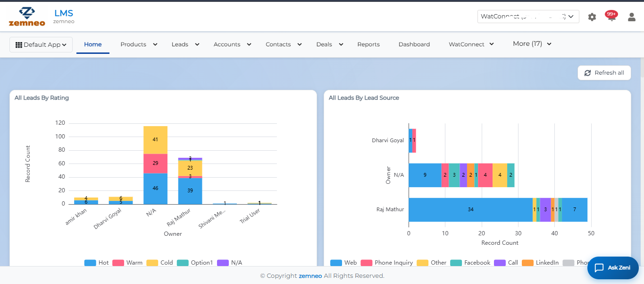This screenshot has height=284, width=644.
Task: Follow the zemneo copyright link
Action: click(310, 275)
